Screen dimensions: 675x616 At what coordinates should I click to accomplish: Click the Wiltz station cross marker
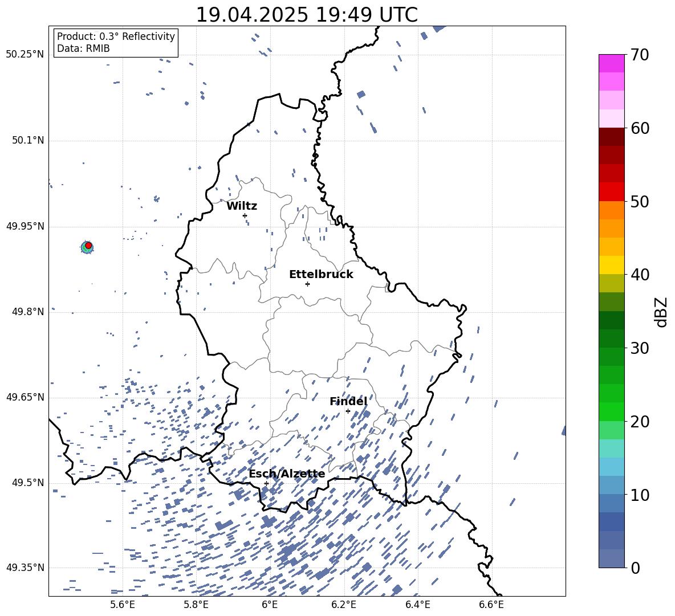point(245,215)
